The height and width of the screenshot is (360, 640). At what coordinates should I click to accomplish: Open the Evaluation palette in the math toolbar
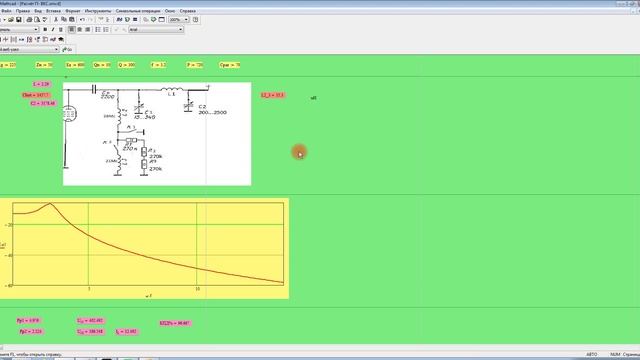pyautogui.click(x=21, y=39)
